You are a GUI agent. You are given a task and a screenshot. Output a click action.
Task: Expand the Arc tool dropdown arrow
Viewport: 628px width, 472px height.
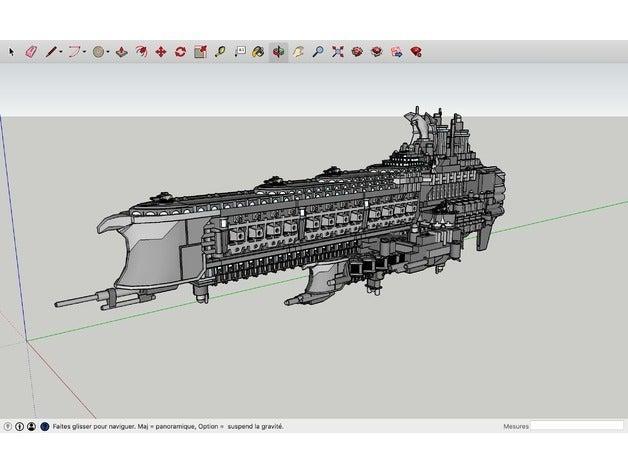pos(85,52)
